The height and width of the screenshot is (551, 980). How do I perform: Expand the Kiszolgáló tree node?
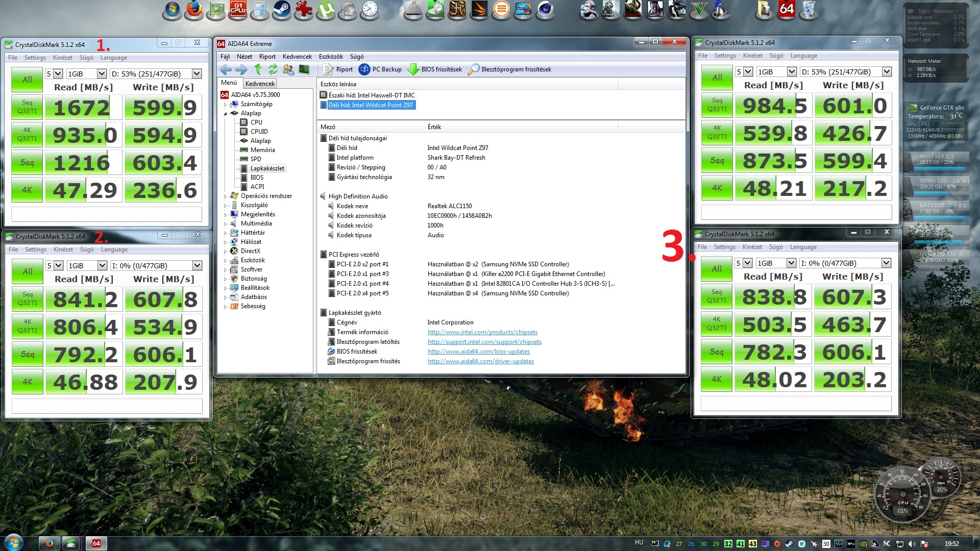coord(225,205)
